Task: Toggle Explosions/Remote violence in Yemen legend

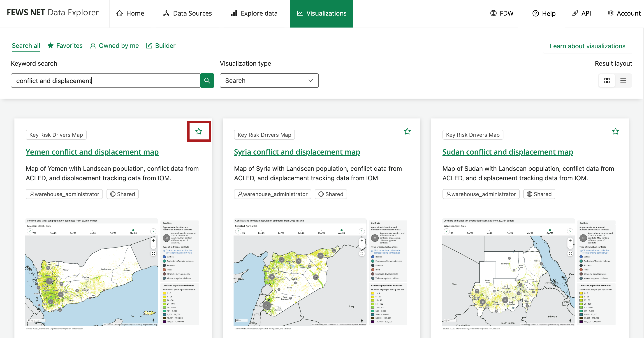Action: click(178, 261)
